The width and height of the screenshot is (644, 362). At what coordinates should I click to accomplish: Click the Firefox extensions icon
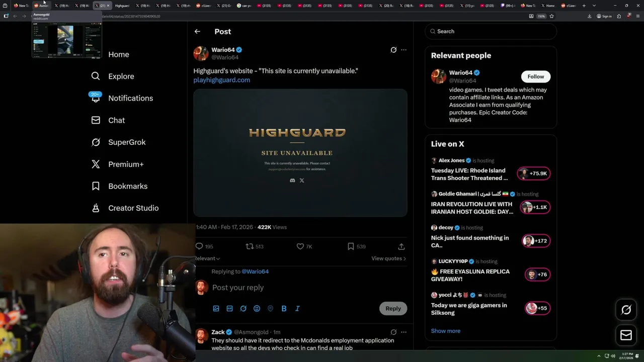(x=619, y=16)
